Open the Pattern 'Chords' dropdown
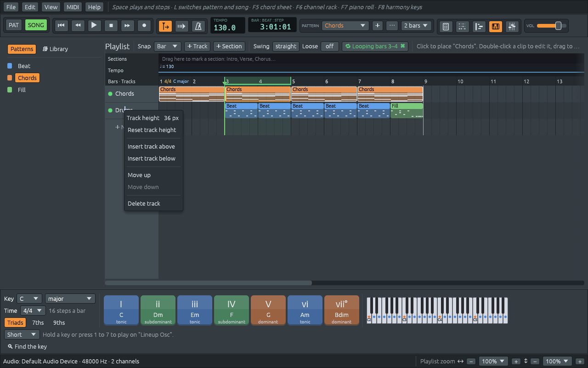588x368 pixels. click(345, 26)
